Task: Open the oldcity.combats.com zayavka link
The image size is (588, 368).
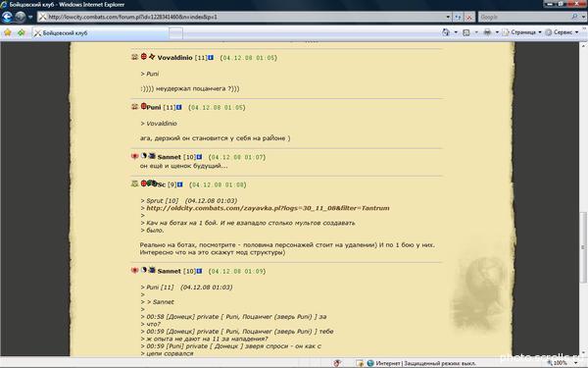Action: click(x=268, y=208)
